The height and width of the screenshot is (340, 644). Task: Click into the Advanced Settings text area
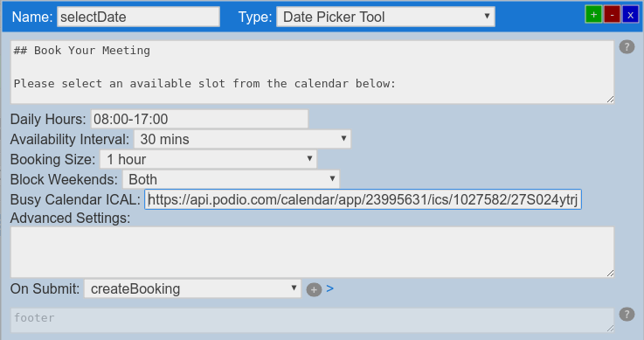point(312,252)
